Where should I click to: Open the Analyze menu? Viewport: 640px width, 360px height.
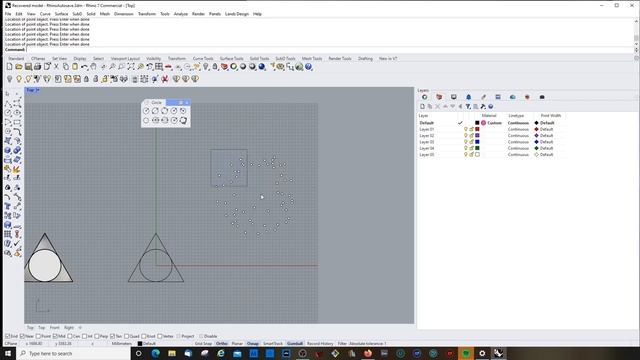(180, 14)
